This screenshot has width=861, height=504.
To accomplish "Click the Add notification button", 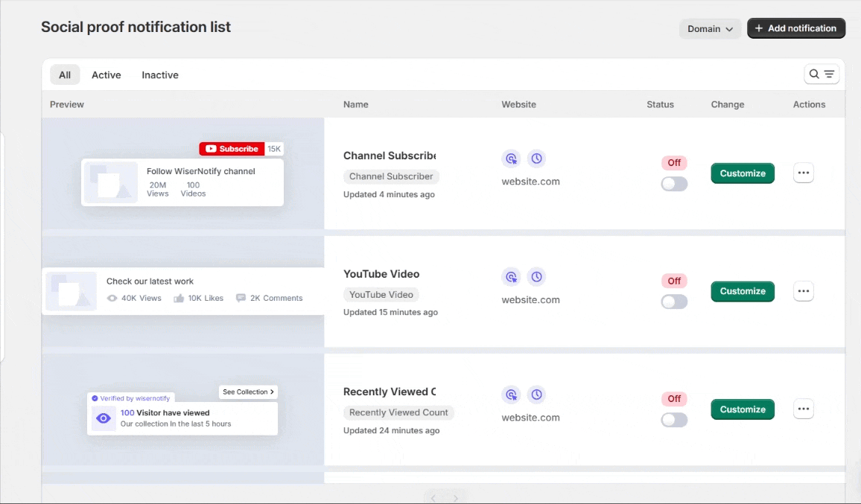I will (795, 28).
